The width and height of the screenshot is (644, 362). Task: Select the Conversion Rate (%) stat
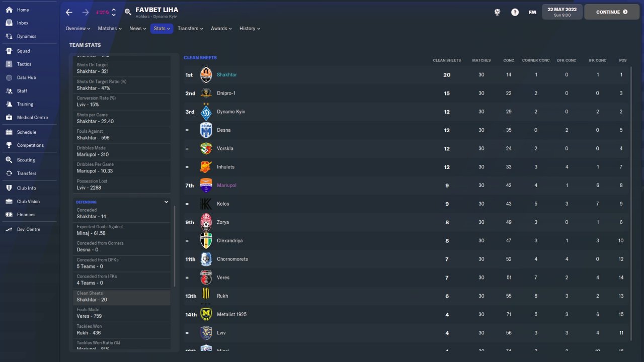coord(123,102)
